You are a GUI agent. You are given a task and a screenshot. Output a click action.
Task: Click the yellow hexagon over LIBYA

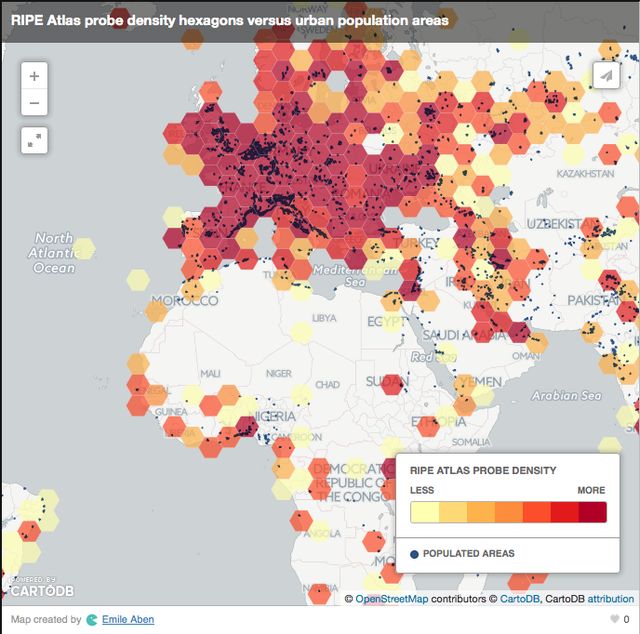302,332
